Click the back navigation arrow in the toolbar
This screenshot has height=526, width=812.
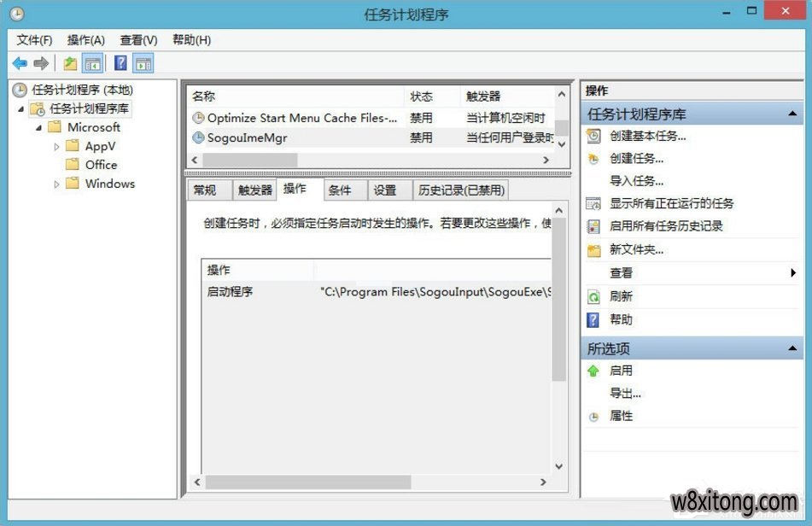tap(19, 62)
